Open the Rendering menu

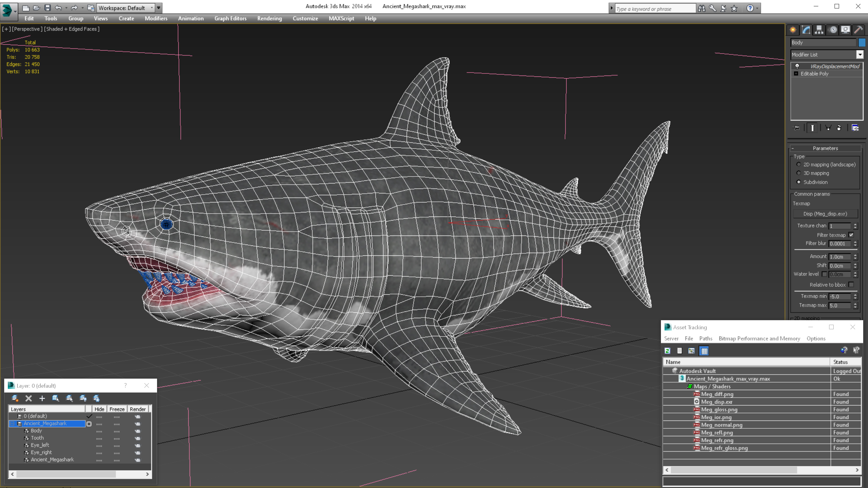[x=269, y=18]
